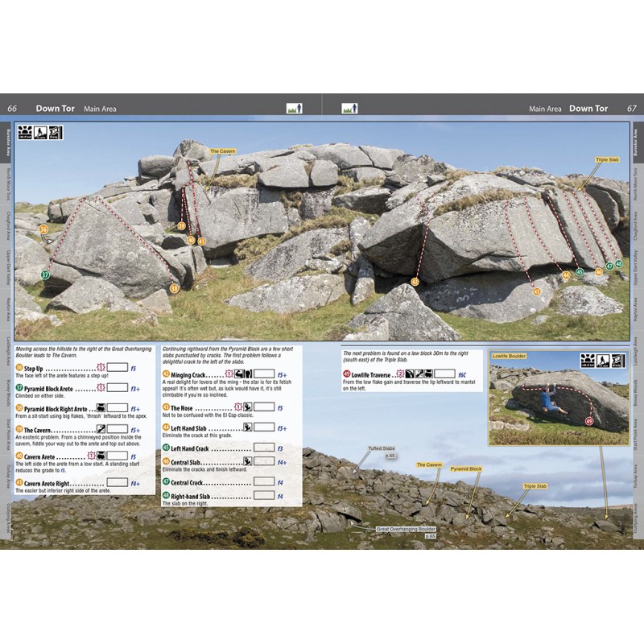Tick the checkbox for Step Up
This screenshot has height=644, width=644.
(x=118, y=366)
